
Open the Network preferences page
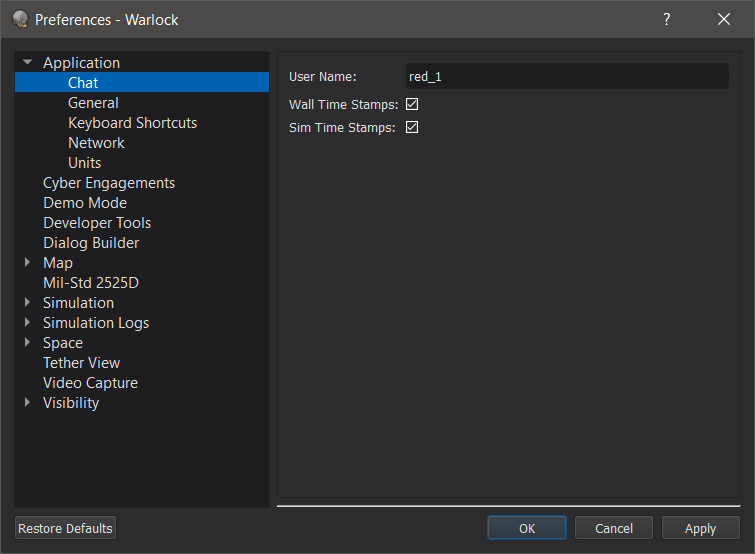96,142
